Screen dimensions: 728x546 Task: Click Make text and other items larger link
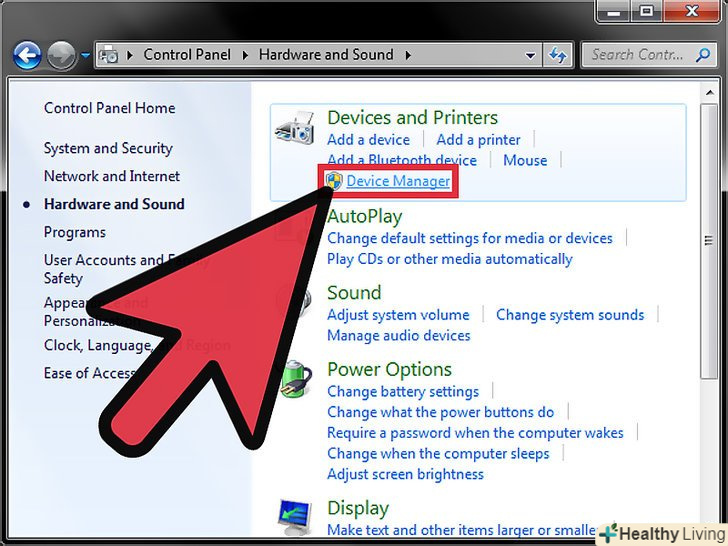tap(462, 530)
